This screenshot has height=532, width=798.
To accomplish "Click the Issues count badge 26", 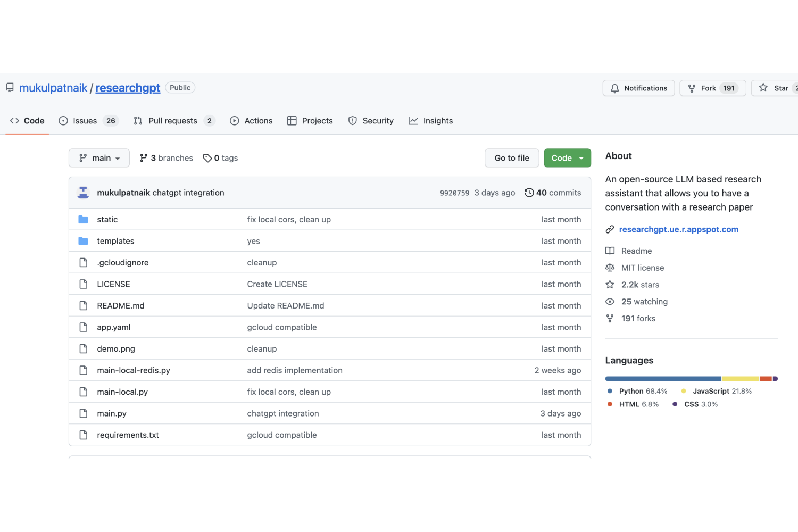I will point(111,121).
